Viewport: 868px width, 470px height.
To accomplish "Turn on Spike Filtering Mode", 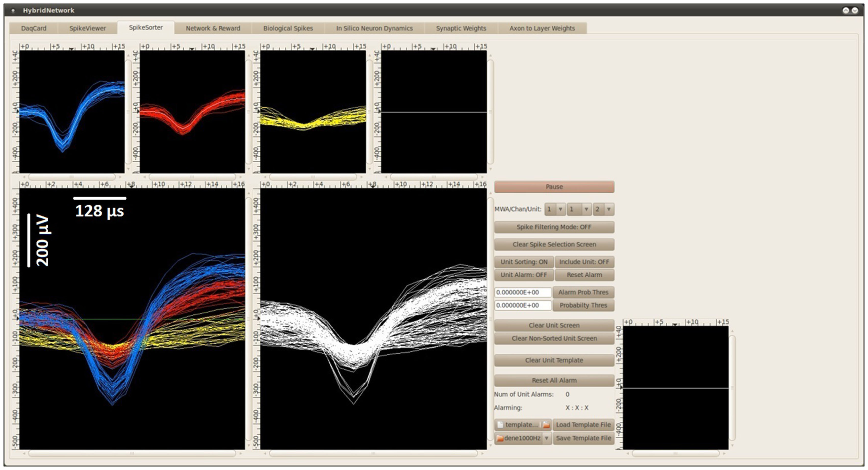I will tap(554, 227).
